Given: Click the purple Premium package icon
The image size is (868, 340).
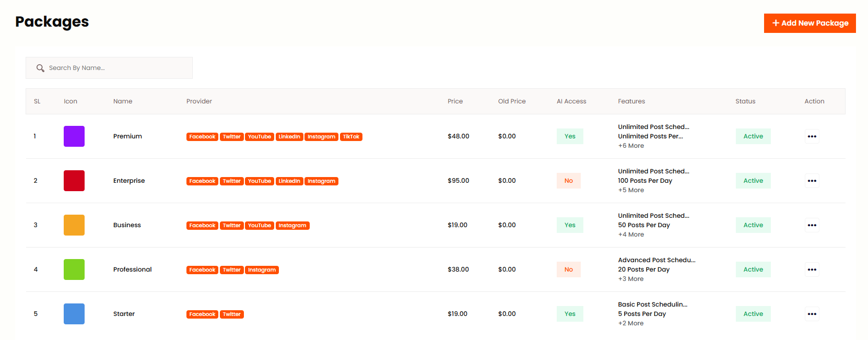Looking at the screenshot, I should tap(74, 136).
